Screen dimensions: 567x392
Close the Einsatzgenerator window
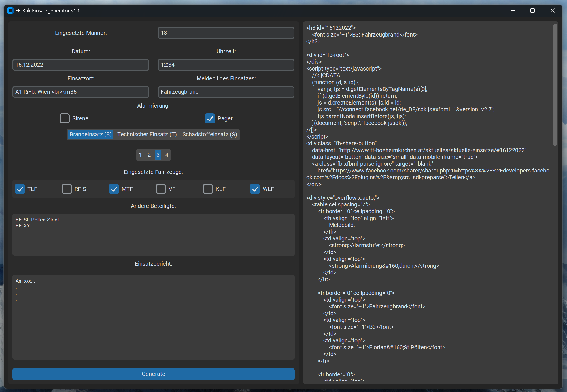tap(553, 11)
